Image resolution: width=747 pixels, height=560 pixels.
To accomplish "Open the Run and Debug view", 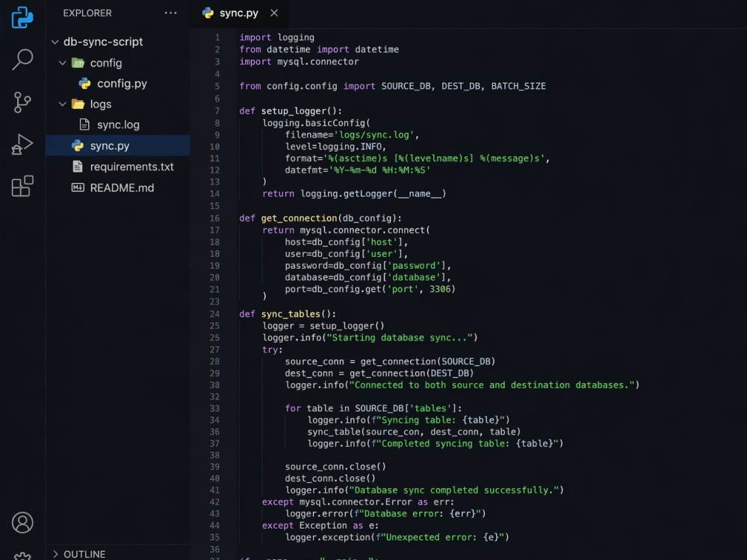I will click(x=22, y=144).
